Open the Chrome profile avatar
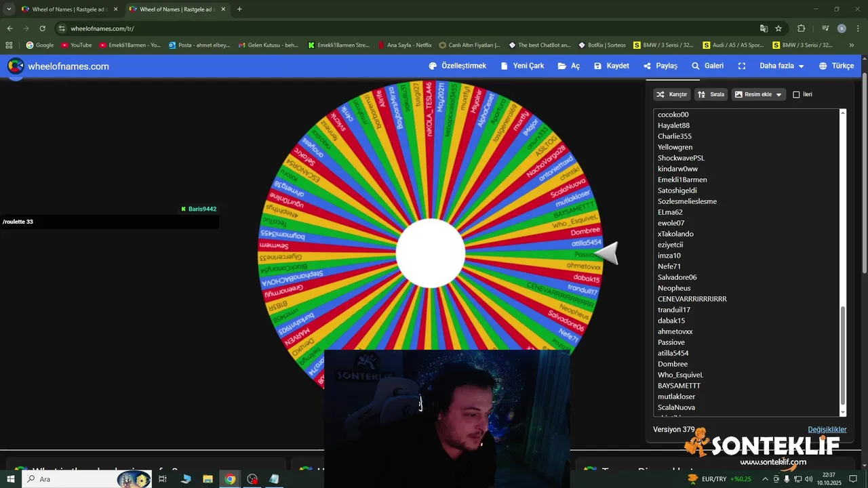The image size is (868, 488). click(842, 28)
